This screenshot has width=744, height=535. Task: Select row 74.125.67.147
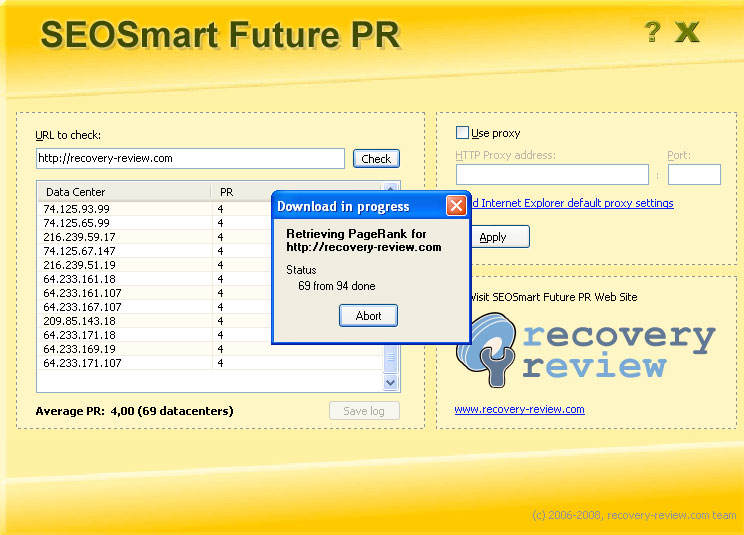coord(154,251)
